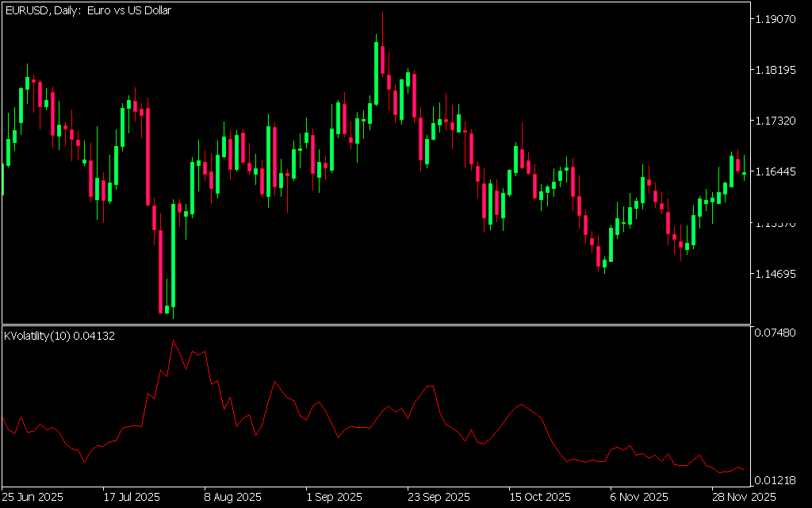Viewport: 812px width, 508px height.
Task: Click the 6 Nov 2025 date label
Action: click(x=638, y=498)
